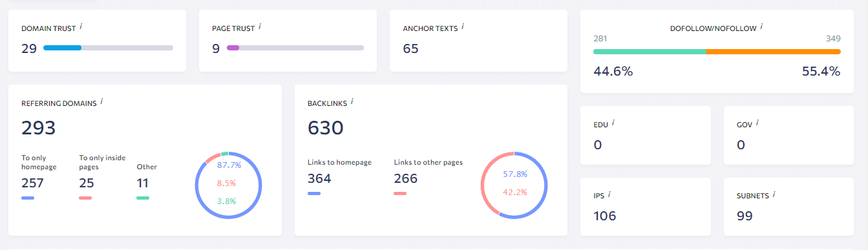Open the backlinks count 630
The height and width of the screenshot is (250, 868).
click(x=325, y=128)
